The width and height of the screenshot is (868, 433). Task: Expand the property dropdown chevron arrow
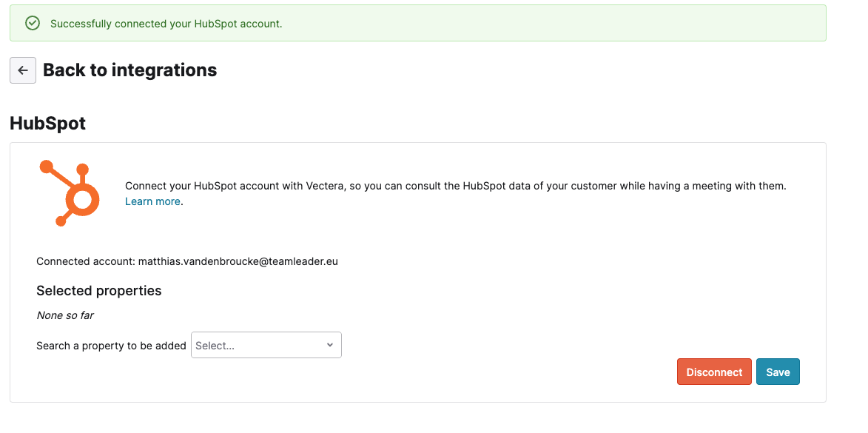coord(330,345)
